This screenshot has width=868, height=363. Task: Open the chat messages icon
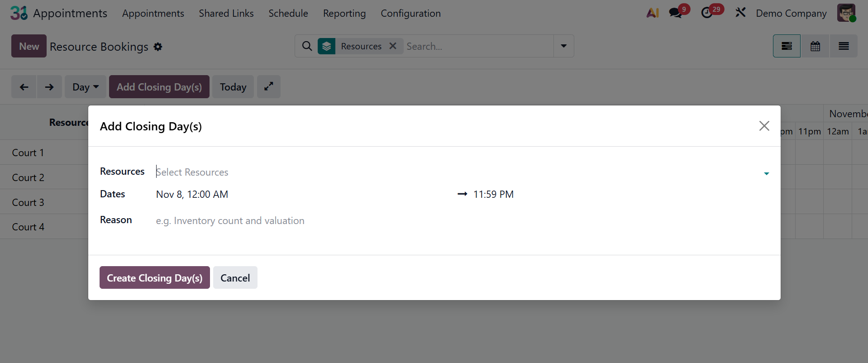(x=675, y=13)
